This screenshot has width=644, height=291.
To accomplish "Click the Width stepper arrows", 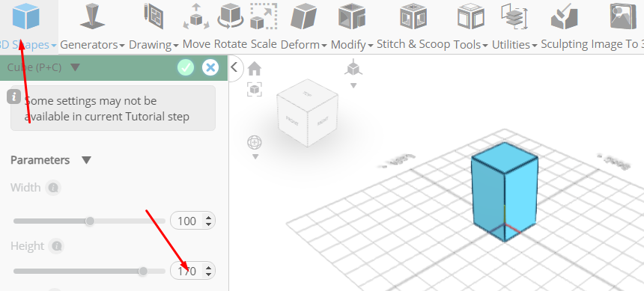I will [209, 221].
